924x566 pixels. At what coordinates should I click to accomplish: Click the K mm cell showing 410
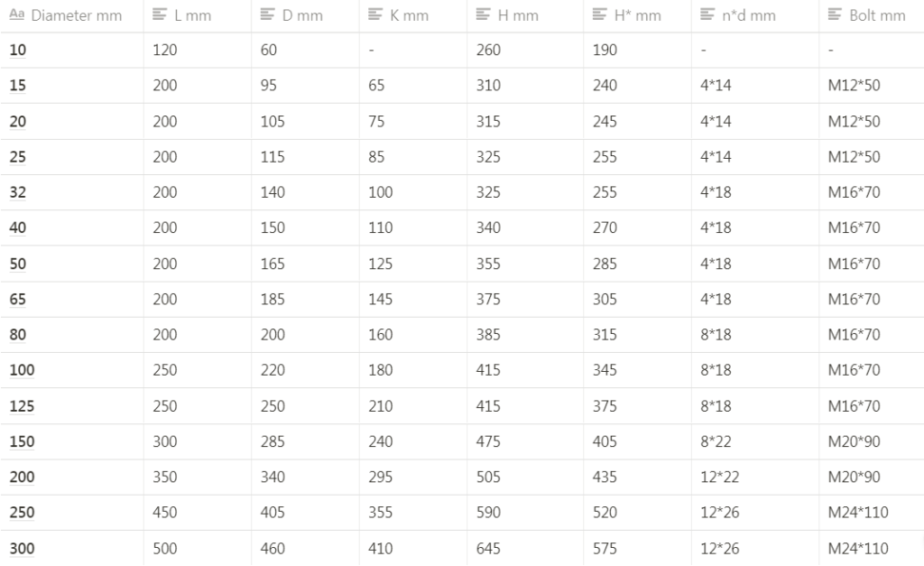click(380, 548)
